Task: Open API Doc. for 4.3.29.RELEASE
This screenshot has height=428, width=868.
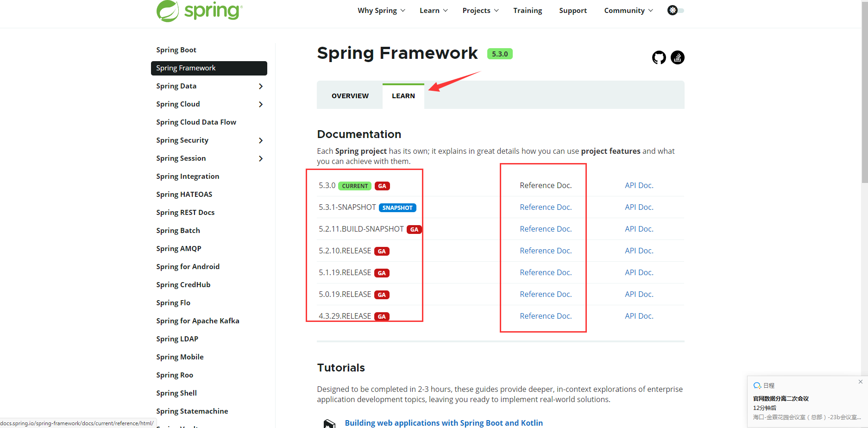Action: point(639,316)
